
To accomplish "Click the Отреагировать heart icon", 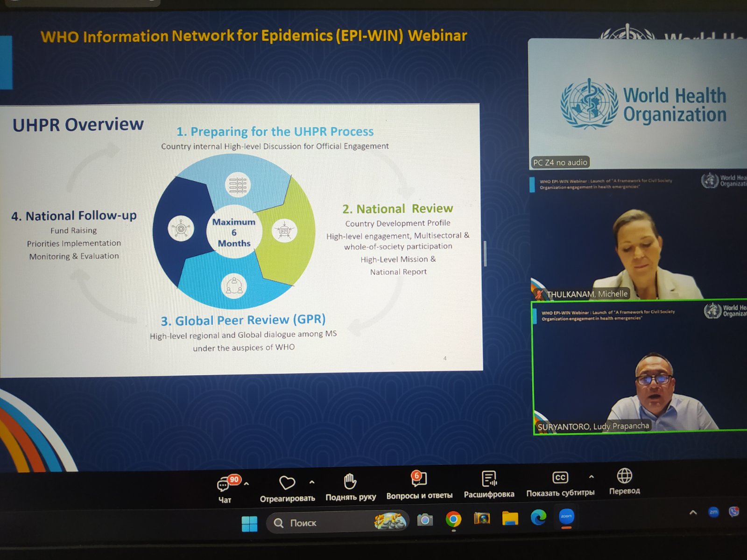I will coord(287,483).
